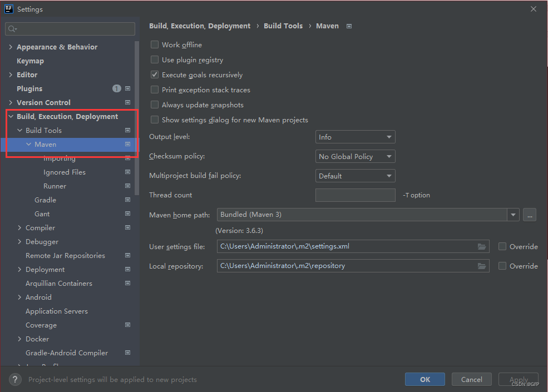Click the Thread count input field

pyautogui.click(x=355, y=195)
